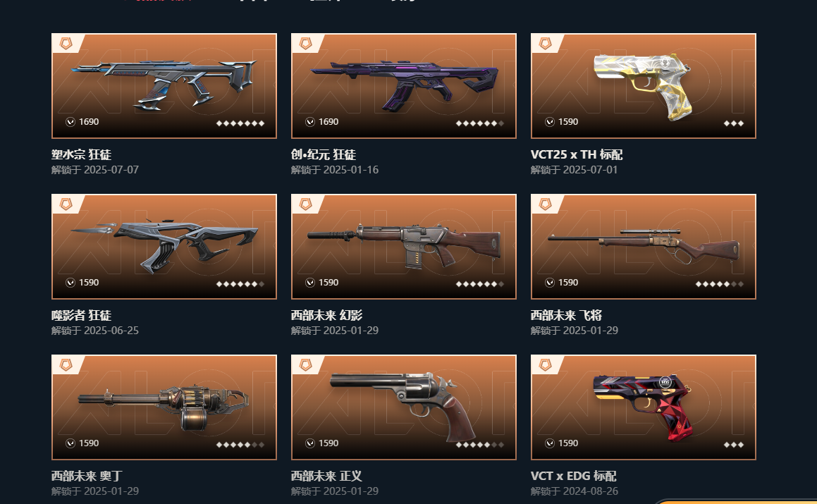817x504 pixels.
Task: Open the 塑水宗 狂徒 skin card
Action: coord(164,86)
